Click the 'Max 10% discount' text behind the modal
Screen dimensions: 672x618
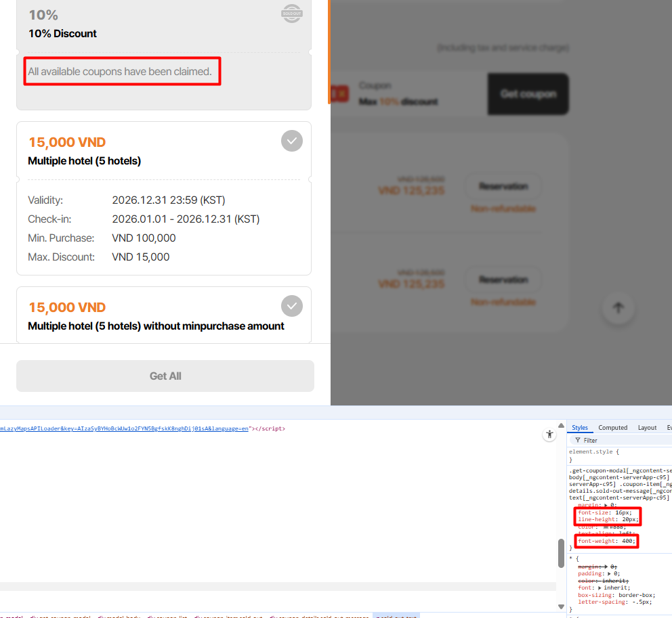point(398,102)
